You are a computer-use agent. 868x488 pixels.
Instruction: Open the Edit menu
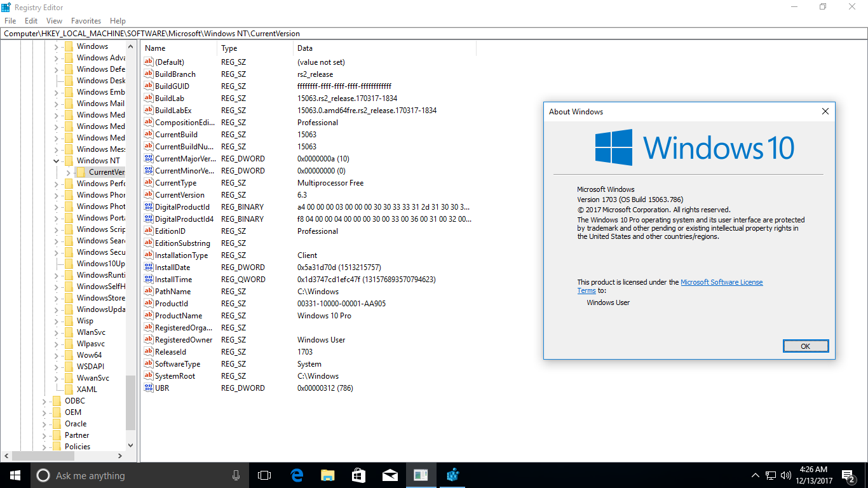[31, 21]
